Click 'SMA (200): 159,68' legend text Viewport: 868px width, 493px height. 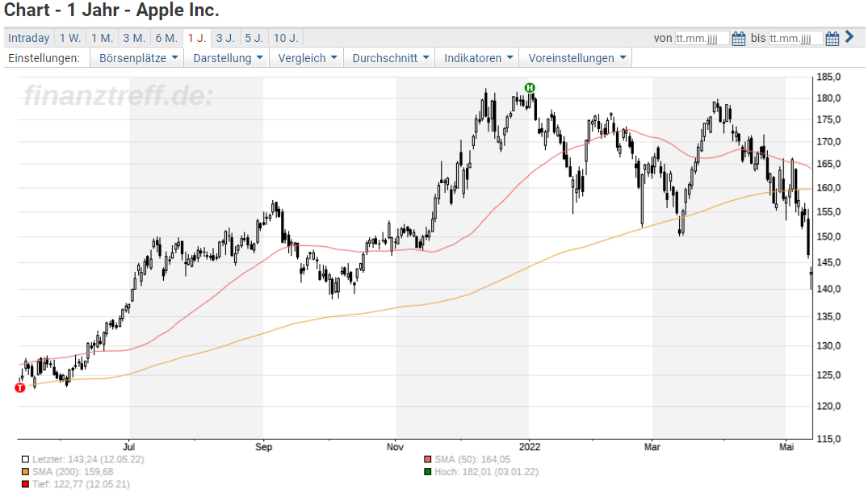[73, 472]
